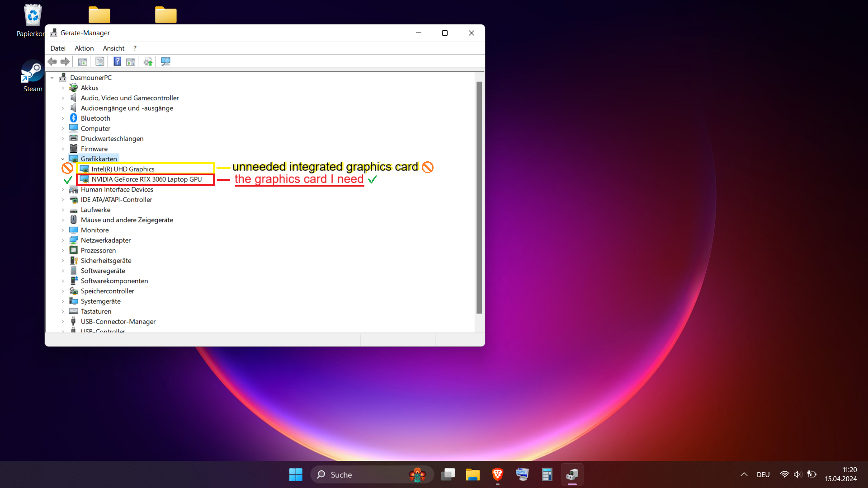Toggle the console tree pane icon
The width and height of the screenshot is (868, 488).
pyautogui.click(x=82, y=62)
